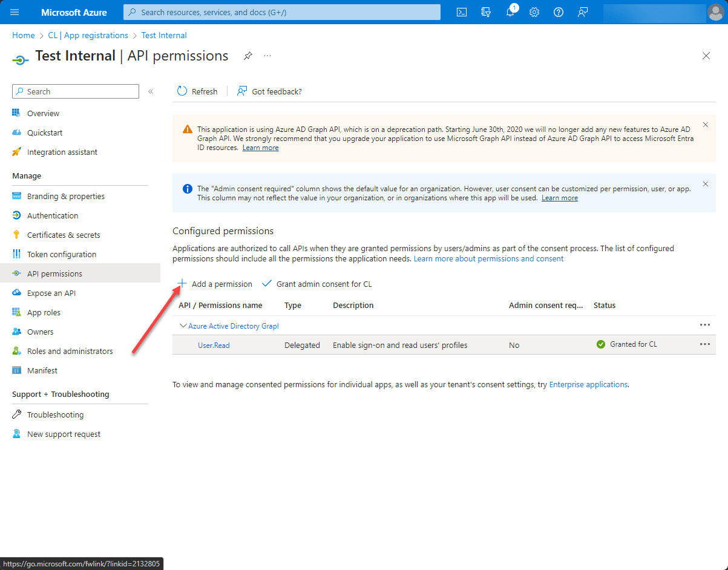Click the Description column header
Image resolution: width=728 pixels, height=570 pixels.
point(353,306)
